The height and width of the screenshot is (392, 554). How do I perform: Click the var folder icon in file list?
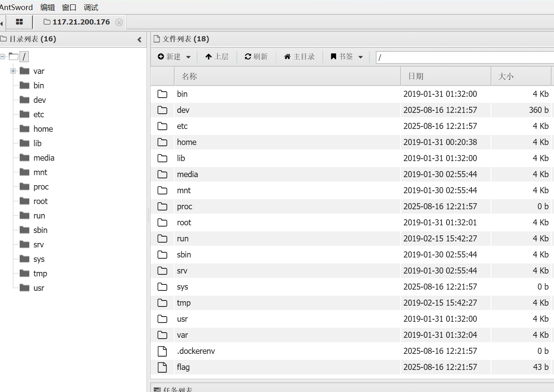click(x=162, y=335)
